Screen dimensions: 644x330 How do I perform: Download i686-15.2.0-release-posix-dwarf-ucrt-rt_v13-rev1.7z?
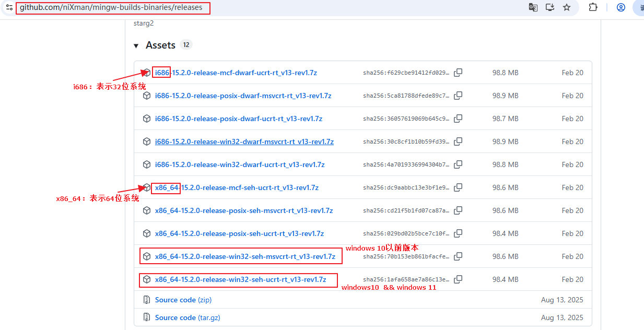point(239,119)
